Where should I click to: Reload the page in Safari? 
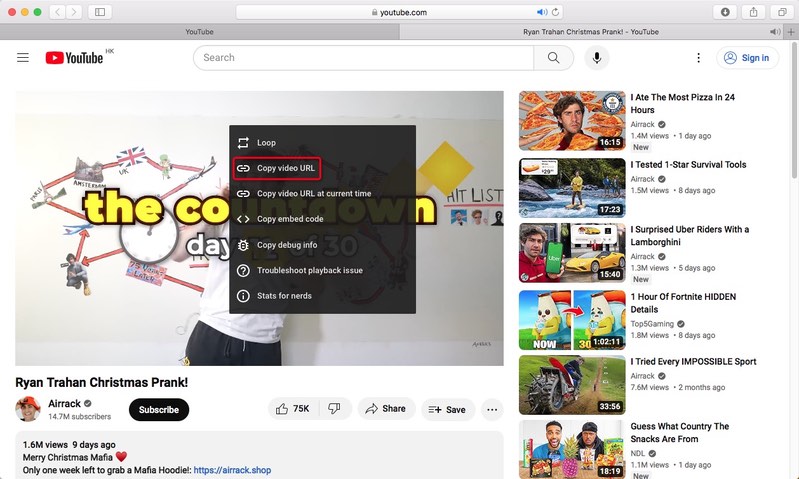[x=555, y=12]
